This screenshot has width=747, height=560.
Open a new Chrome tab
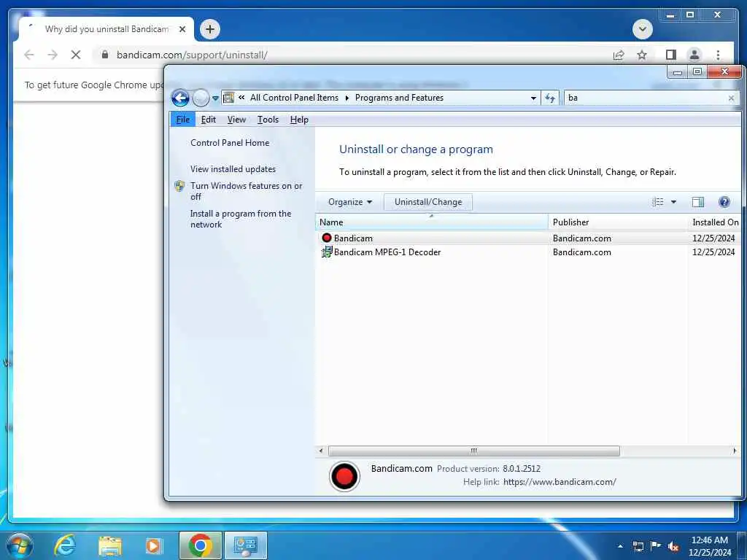209,29
